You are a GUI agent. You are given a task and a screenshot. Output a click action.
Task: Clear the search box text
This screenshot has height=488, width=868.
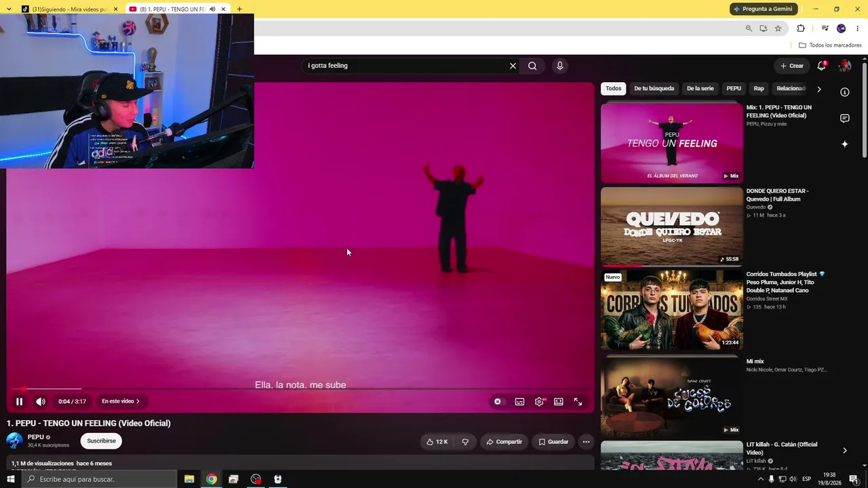coord(513,66)
